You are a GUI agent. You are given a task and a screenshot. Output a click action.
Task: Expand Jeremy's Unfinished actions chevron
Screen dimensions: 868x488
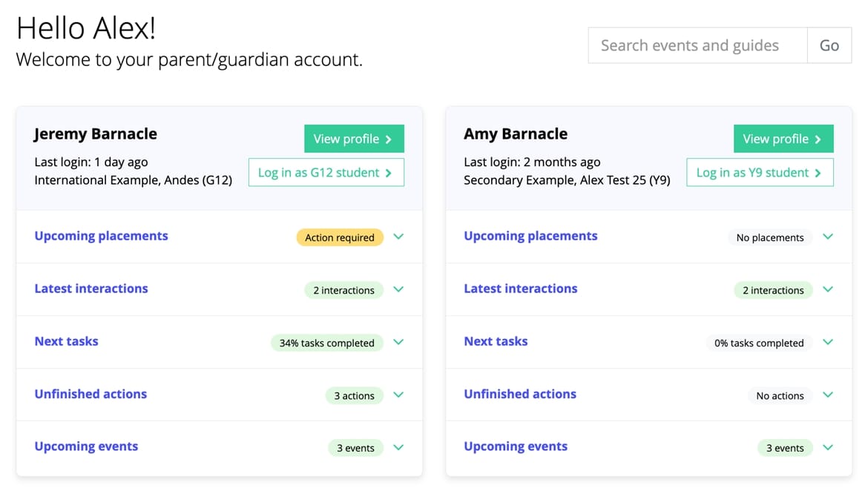[x=398, y=395]
